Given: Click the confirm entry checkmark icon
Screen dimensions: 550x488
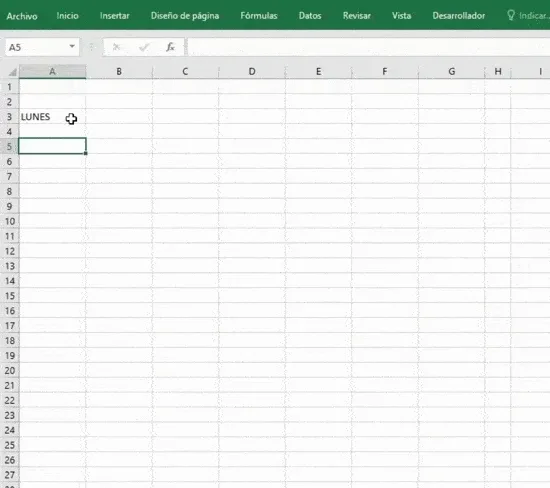Looking at the screenshot, I should [x=144, y=47].
